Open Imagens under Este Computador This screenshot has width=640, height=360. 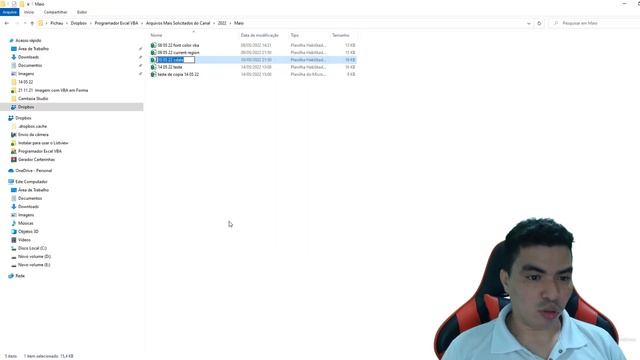(26, 215)
